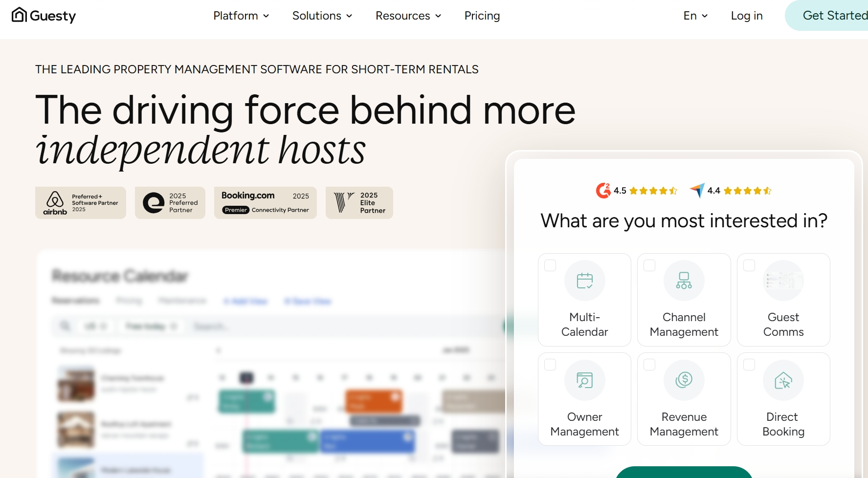Image resolution: width=868 pixels, height=478 pixels.
Task: Change language with the En selector
Action: click(x=695, y=16)
